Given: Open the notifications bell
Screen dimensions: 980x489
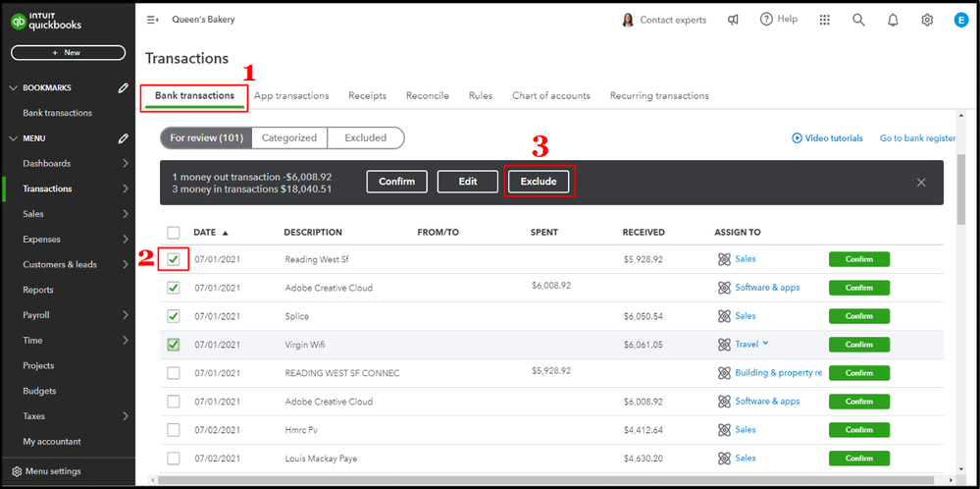Looking at the screenshot, I should 893,20.
